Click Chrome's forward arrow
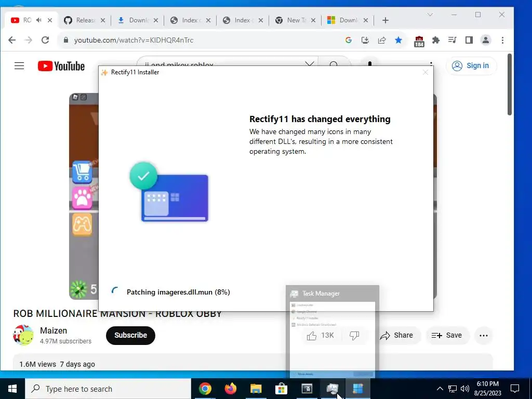Screen dimensions: 532x399 click(x=29, y=40)
